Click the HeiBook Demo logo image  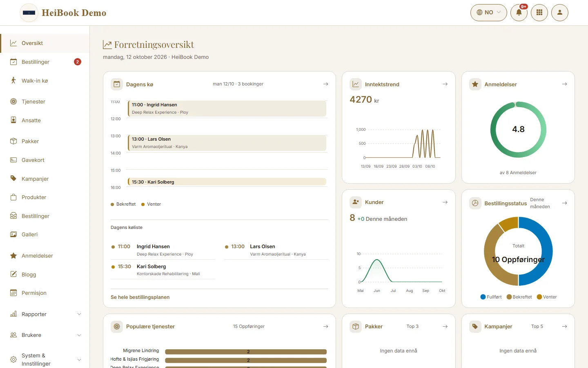pyautogui.click(x=29, y=13)
